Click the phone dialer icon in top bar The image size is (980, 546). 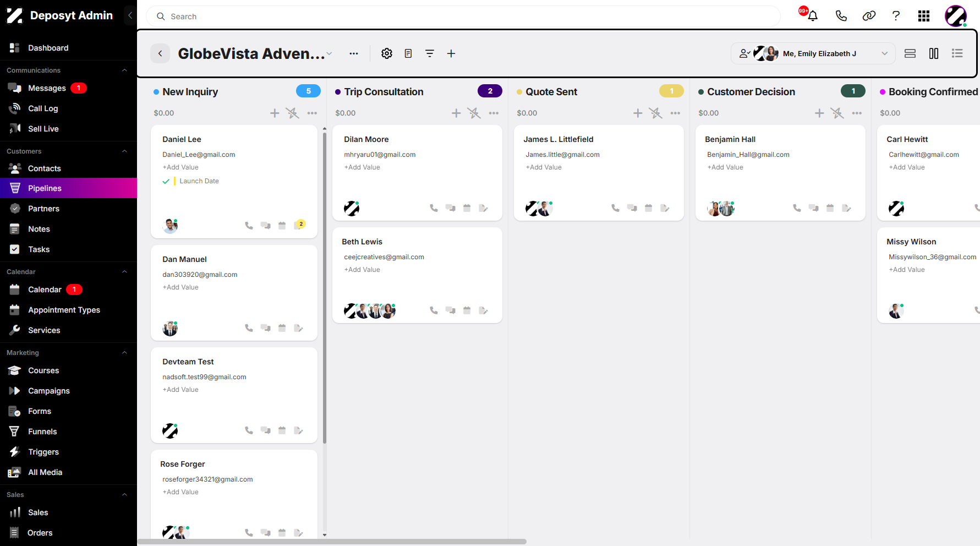tap(841, 16)
